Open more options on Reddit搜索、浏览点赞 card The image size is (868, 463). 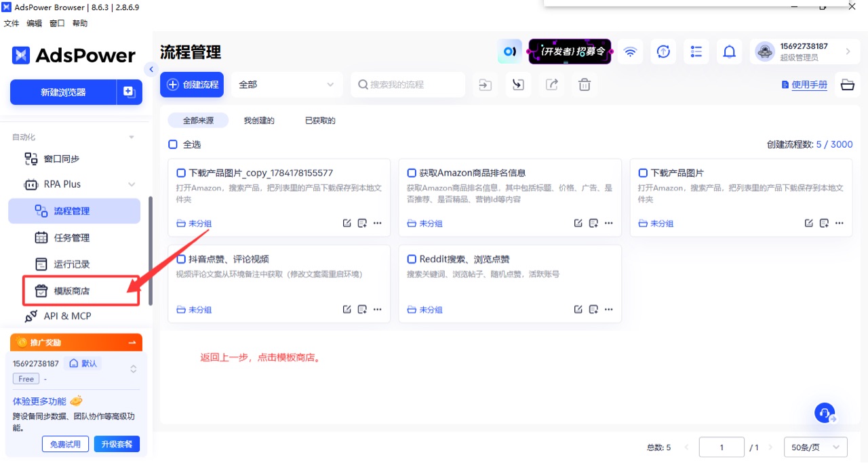(x=609, y=309)
